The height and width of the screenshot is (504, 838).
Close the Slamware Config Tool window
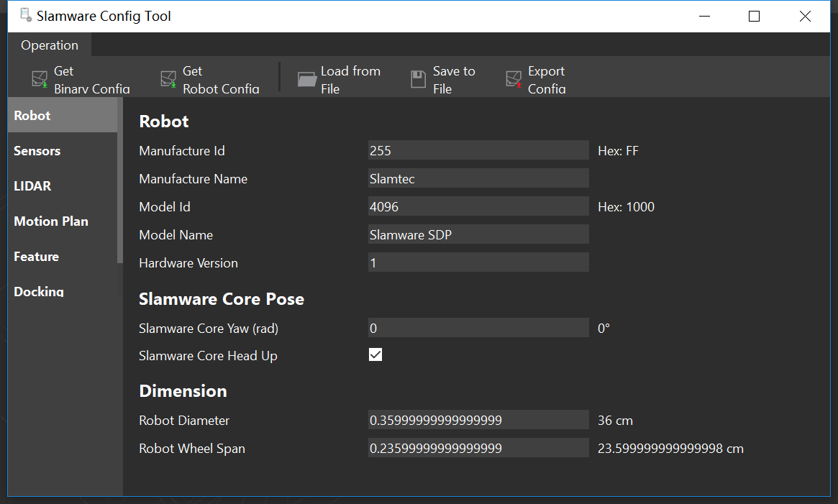point(805,16)
